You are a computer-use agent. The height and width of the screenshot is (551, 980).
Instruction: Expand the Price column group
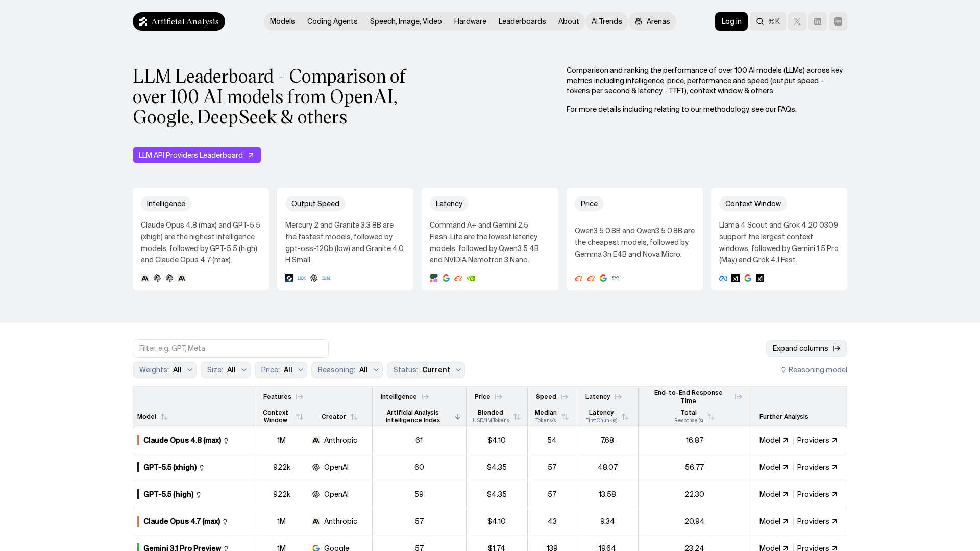499,397
